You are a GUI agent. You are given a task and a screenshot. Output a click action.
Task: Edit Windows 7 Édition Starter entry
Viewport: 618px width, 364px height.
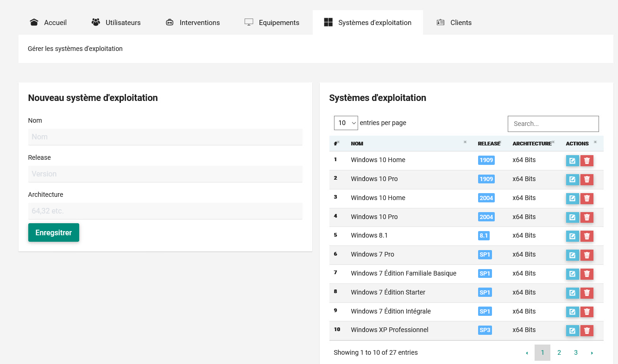(x=572, y=293)
